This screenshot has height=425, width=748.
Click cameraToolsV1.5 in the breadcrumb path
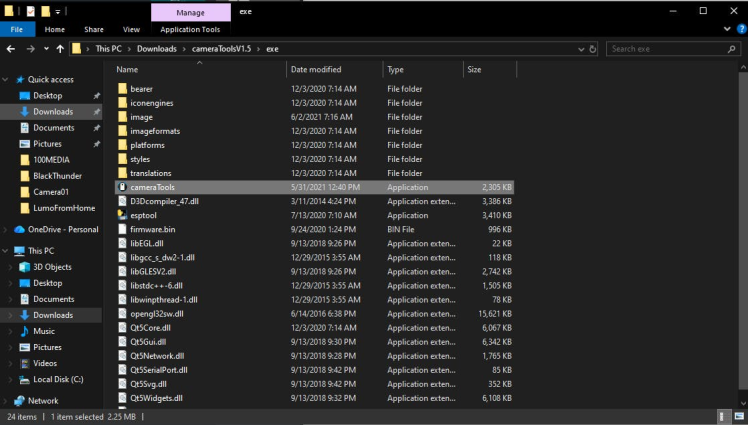pos(221,48)
